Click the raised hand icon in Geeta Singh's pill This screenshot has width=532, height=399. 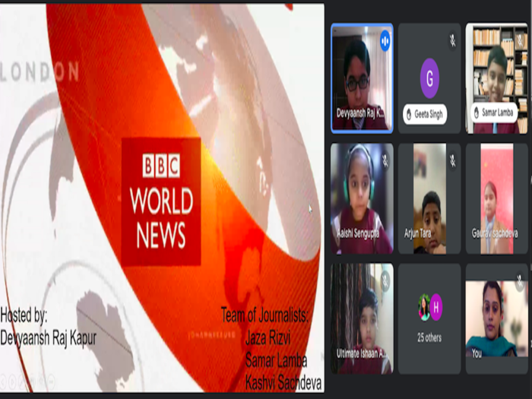point(409,114)
